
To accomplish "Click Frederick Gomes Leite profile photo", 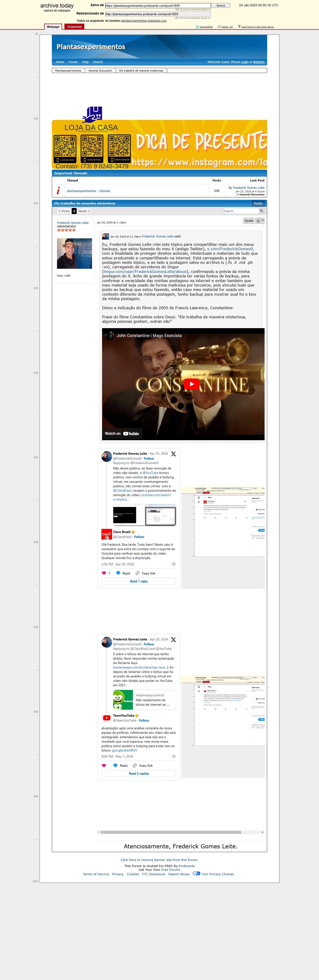I will 74,253.
